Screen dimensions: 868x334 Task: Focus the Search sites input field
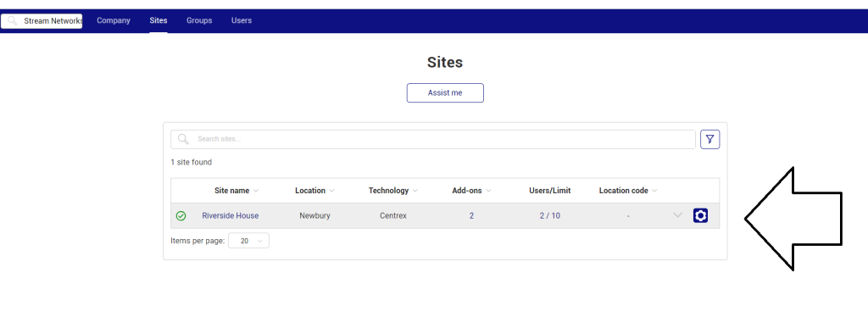point(433,140)
